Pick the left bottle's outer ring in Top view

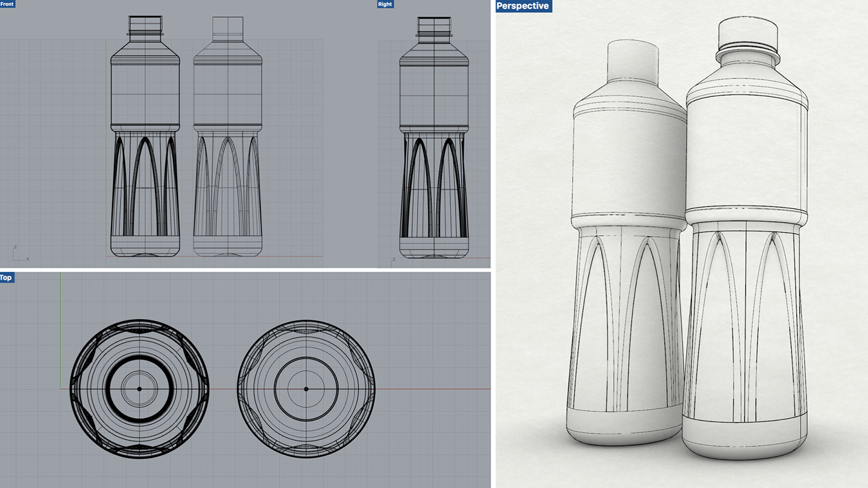coord(74,389)
